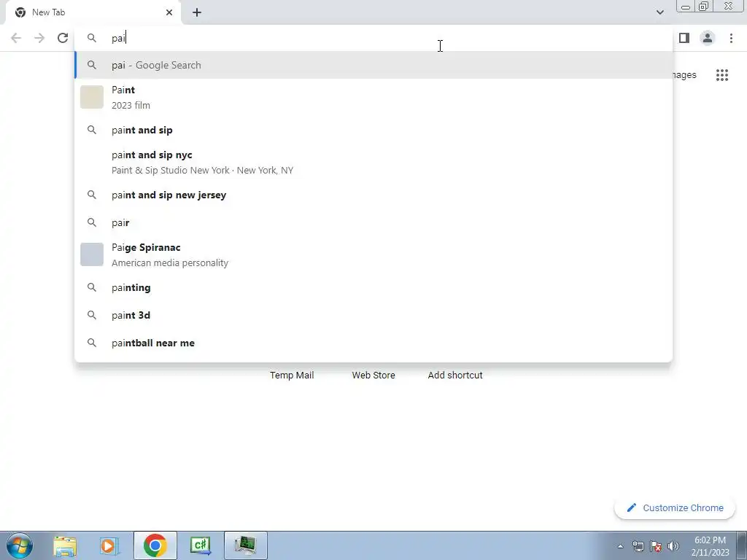
Task: Open the Temp Mail shortcut
Action: point(292,376)
